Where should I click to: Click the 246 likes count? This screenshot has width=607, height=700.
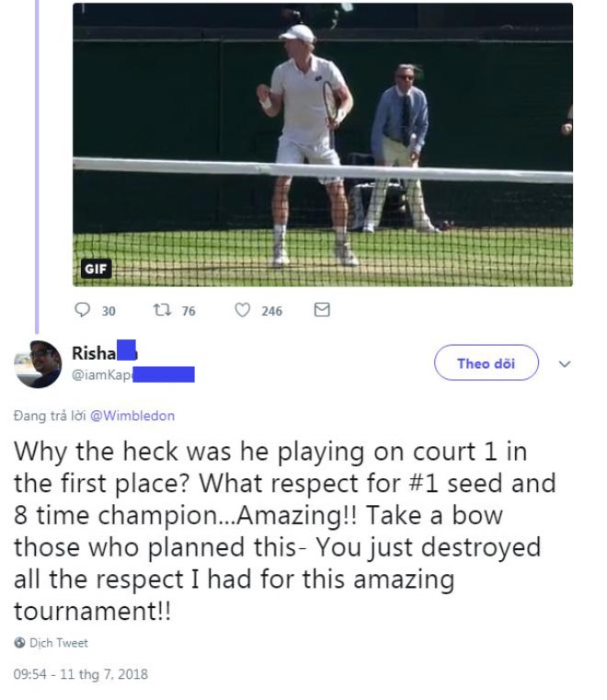click(271, 312)
